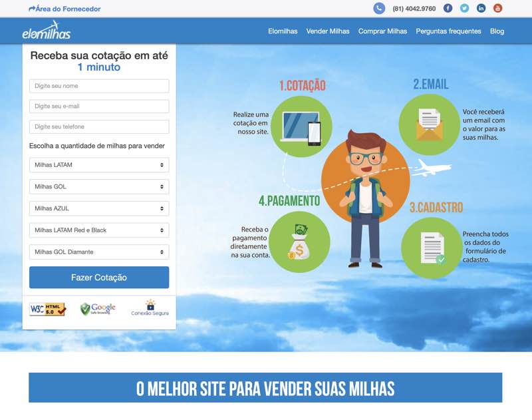Click the blue phone icon
Viewport: 532px width, 420px height.
pyautogui.click(x=379, y=9)
